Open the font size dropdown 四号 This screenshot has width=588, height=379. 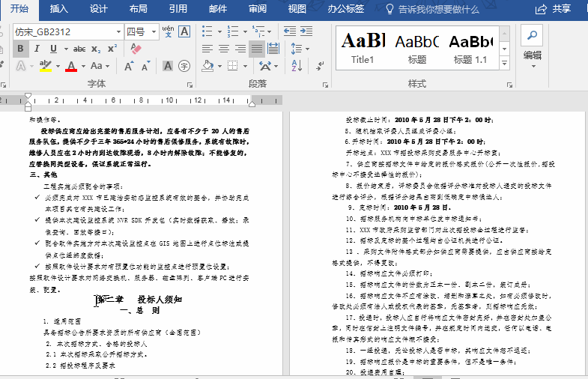pyautogui.click(x=142, y=32)
